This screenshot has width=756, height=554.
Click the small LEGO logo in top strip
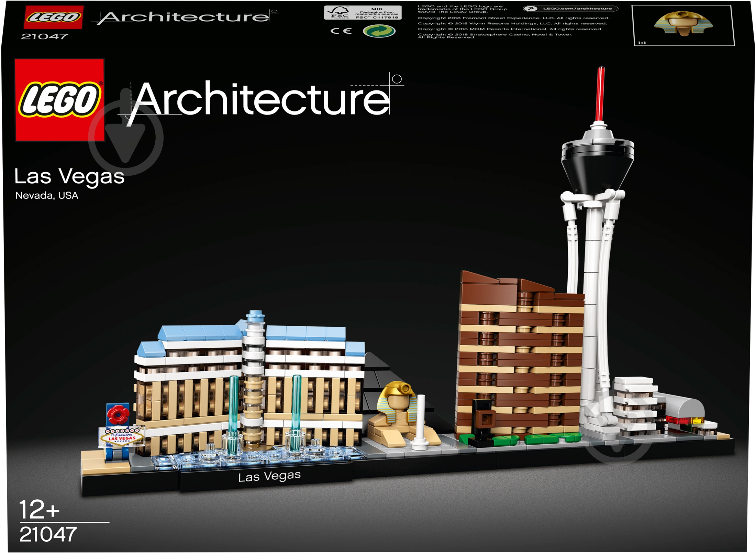53,17
